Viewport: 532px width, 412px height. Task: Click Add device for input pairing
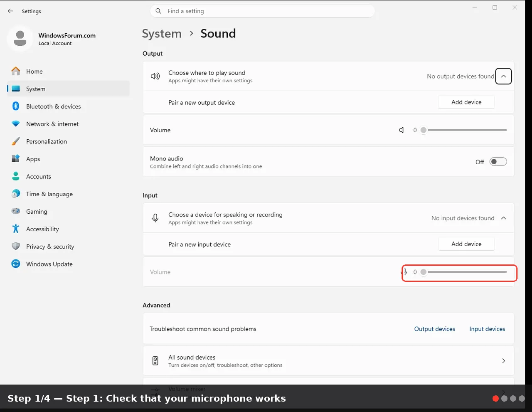[x=466, y=244]
